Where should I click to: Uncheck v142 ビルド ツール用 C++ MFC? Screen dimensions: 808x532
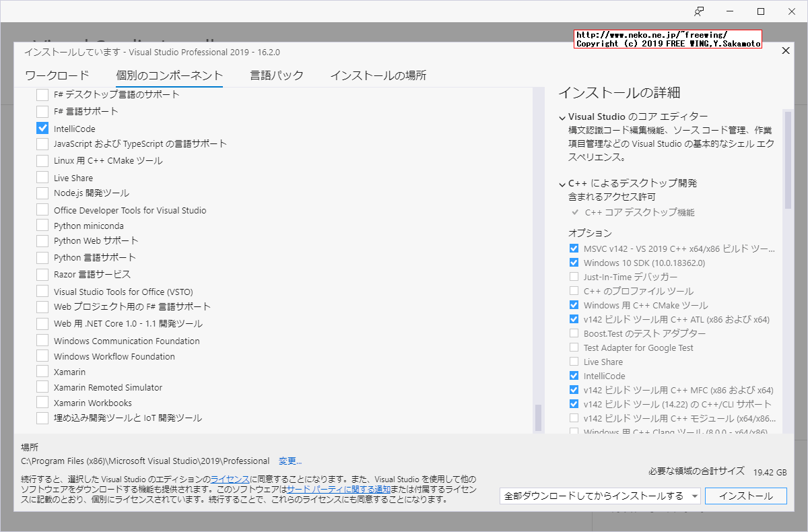tap(574, 389)
